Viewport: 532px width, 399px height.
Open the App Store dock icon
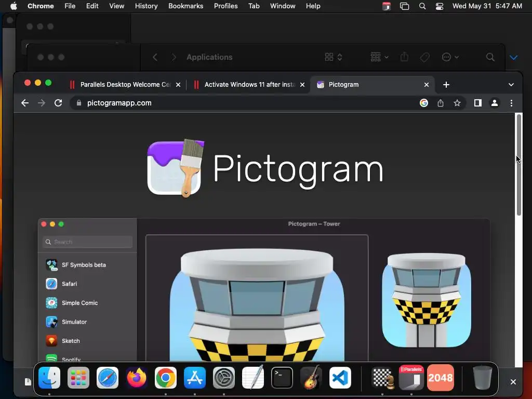coord(195,378)
